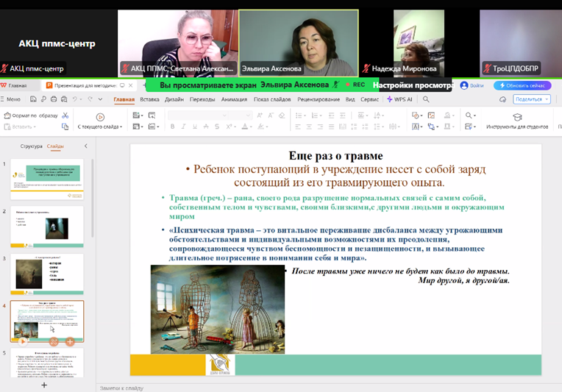562x392 pixels.
Task: Open the Структура tab in side panel
Action: tap(31, 146)
